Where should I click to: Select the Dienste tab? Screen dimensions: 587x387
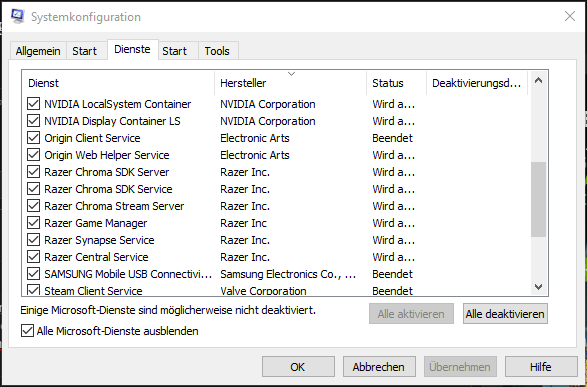click(x=133, y=49)
